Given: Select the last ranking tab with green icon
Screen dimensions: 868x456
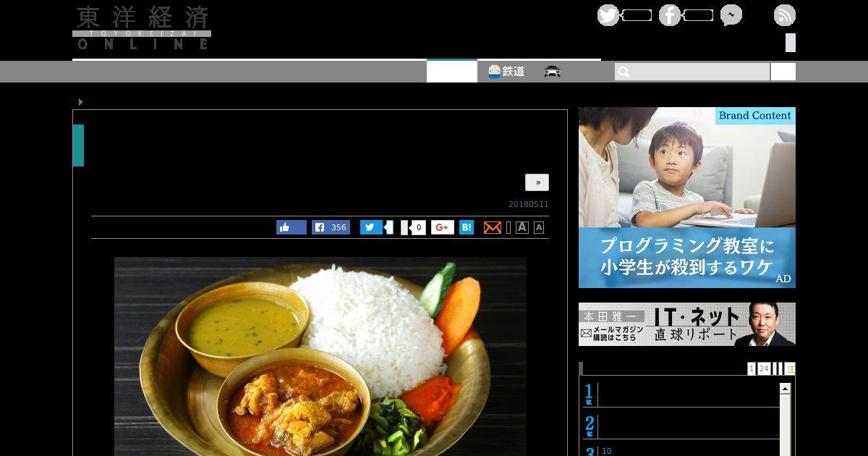Looking at the screenshot, I should tap(791, 368).
